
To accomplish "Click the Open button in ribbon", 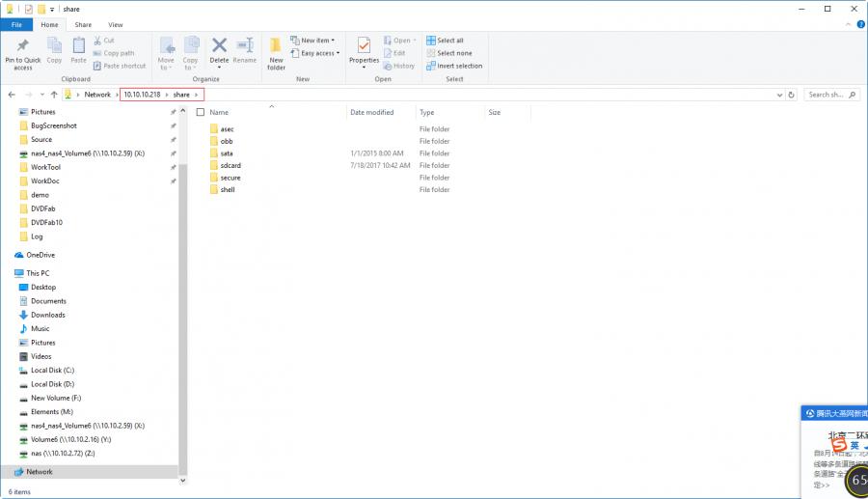I will (399, 41).
